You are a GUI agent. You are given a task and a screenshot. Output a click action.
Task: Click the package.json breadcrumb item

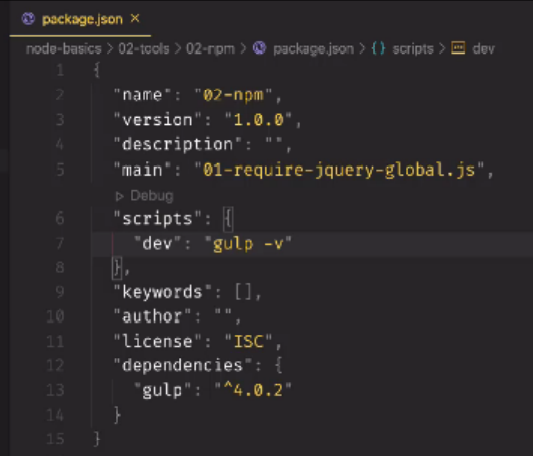pyautogui.click(x=313, y=49)
